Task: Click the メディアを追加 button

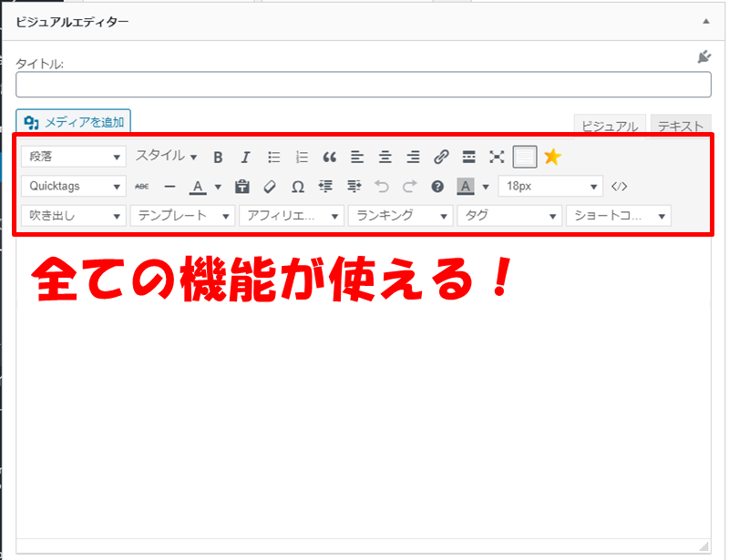Action: click(x=74, y=121)
